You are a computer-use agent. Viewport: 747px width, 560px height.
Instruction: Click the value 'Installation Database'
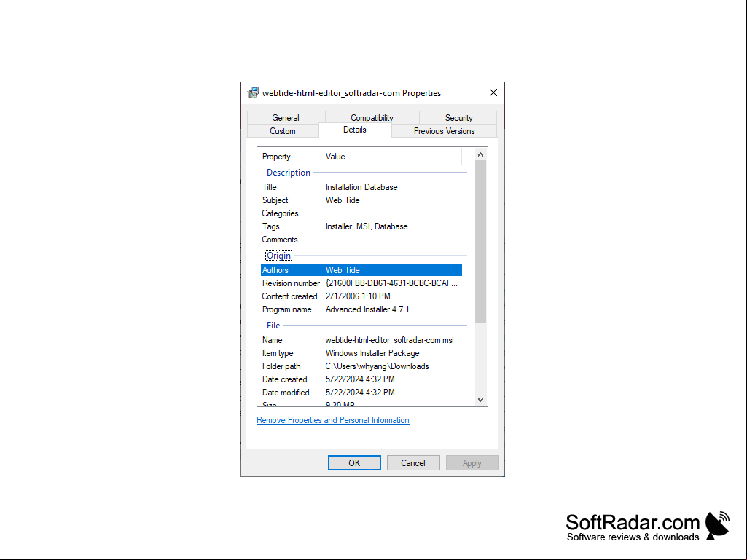click(361, 187)
